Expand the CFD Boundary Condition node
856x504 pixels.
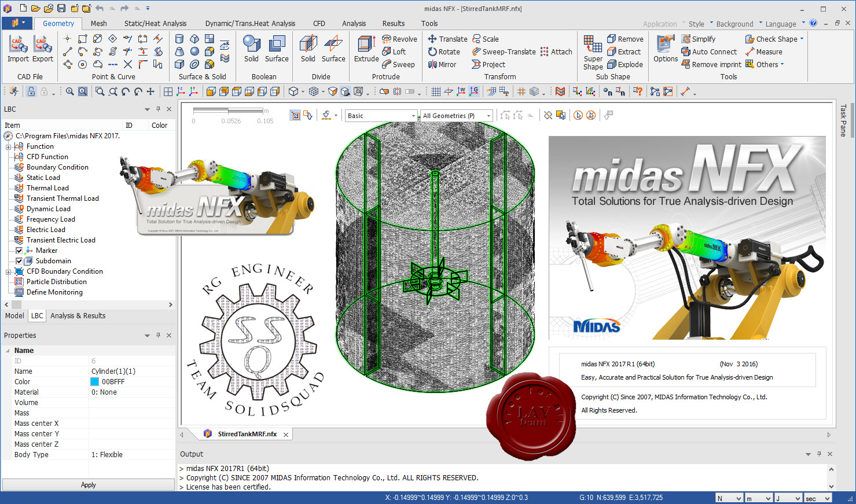click(x=9, y=271)
